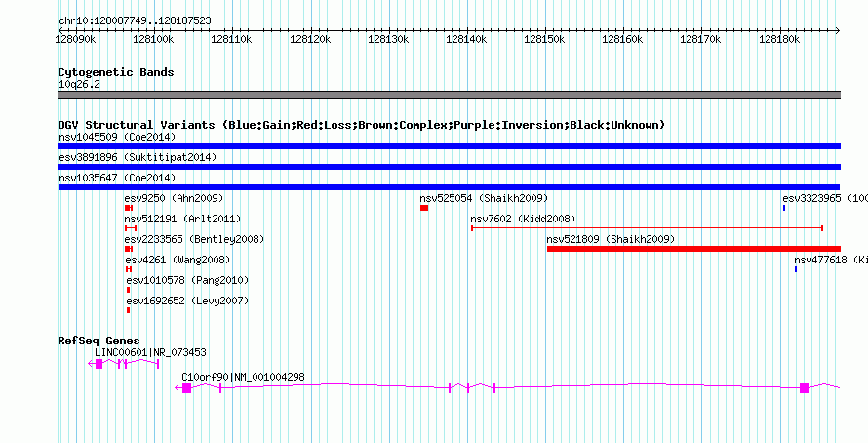868x443 pixels.
Task: Click the nsv521809 (Shaikh2009) red loss bar
Action: pyautogui.click(x=693, y=249)
